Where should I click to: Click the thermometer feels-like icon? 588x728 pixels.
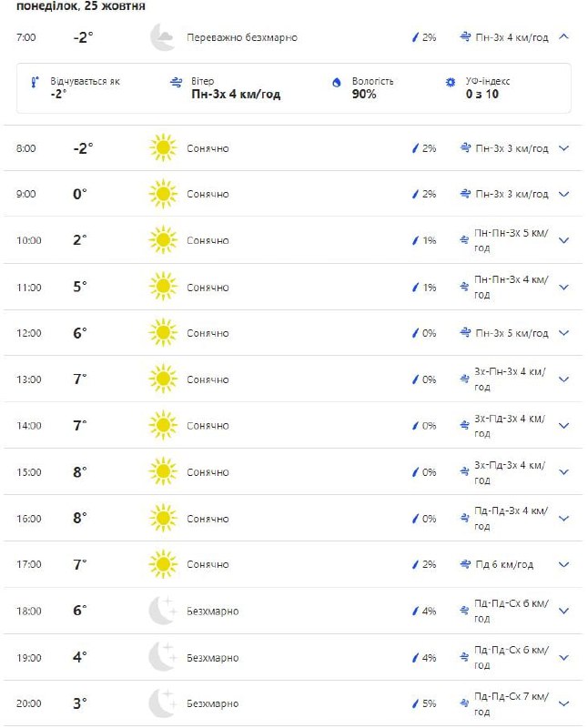[x=35, y=82]
